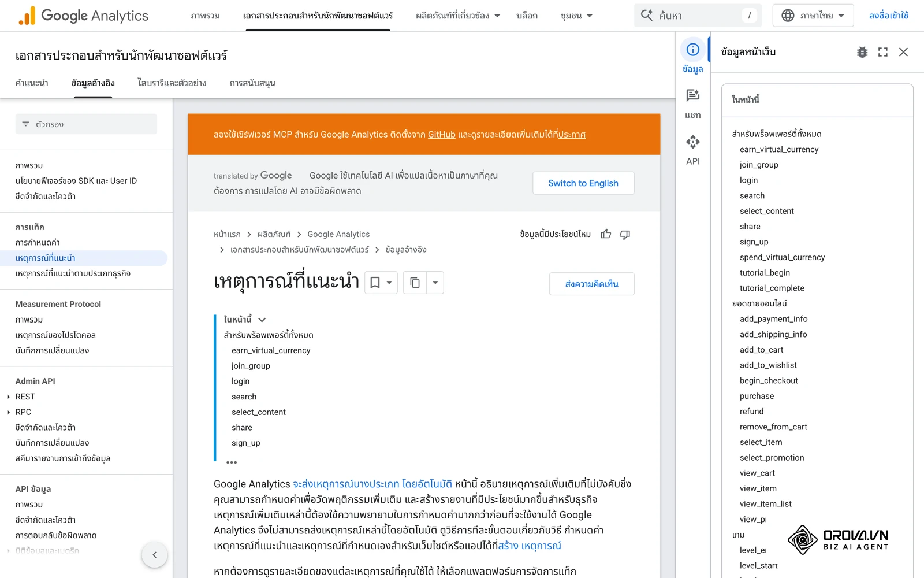Jump to earn_virtual_currency in page contents
Image resolution: width=924 pixels, height=578 pixels.
click(271, 350)
